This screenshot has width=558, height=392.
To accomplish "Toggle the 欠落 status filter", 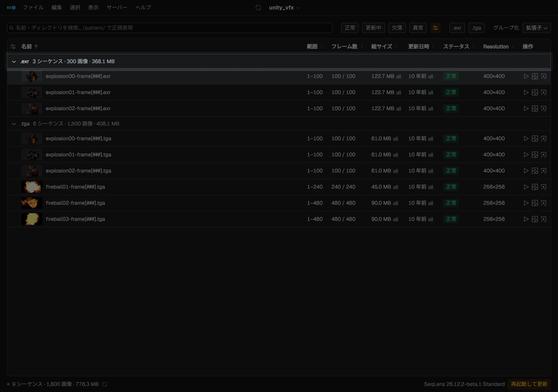I will pyautogui.click(x=397, y=28).
